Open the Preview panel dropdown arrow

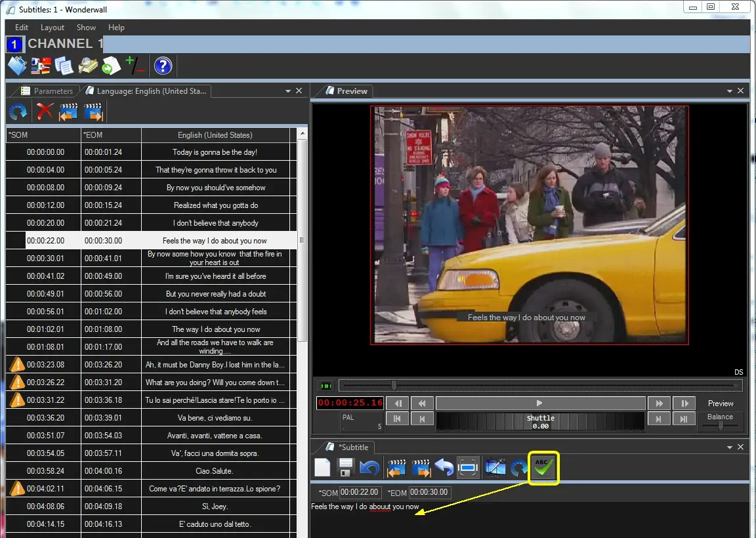click(730, 91)
